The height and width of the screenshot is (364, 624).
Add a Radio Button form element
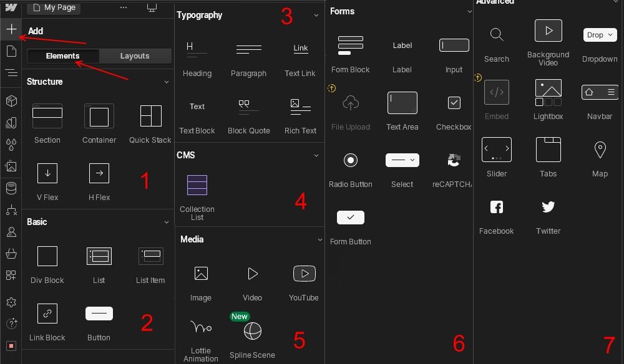point(351,160)
